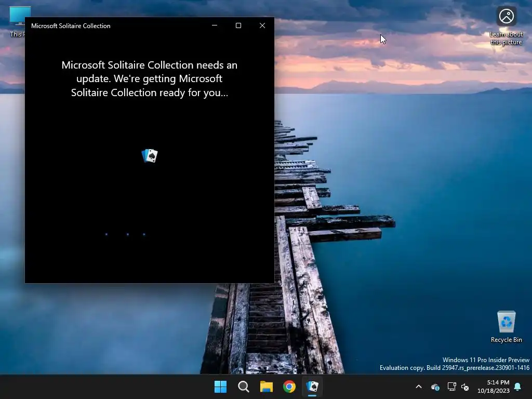Open taskbar Search
The width and height of the screenshot is (532, 399).
coord(244,387)
